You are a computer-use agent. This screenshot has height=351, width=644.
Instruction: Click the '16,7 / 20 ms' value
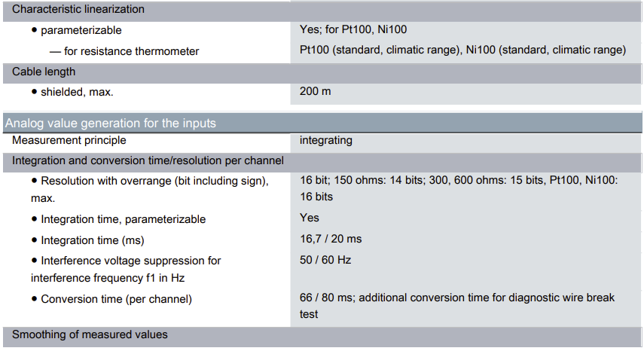coord(331,239)
